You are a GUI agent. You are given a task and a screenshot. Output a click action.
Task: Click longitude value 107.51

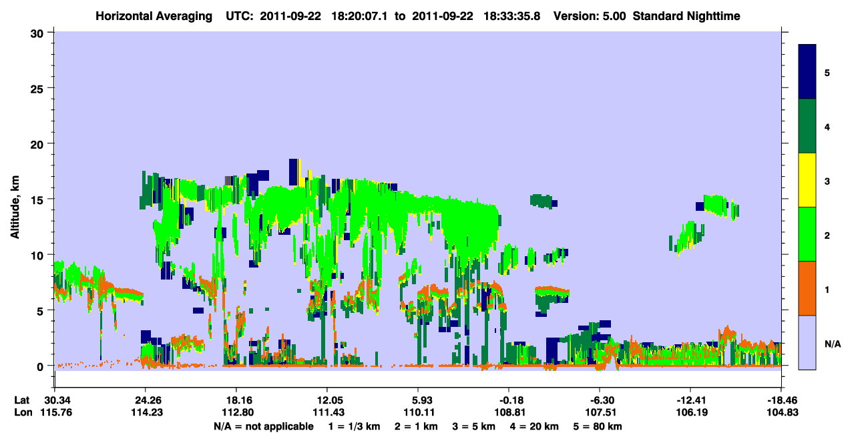pos(600,413)
